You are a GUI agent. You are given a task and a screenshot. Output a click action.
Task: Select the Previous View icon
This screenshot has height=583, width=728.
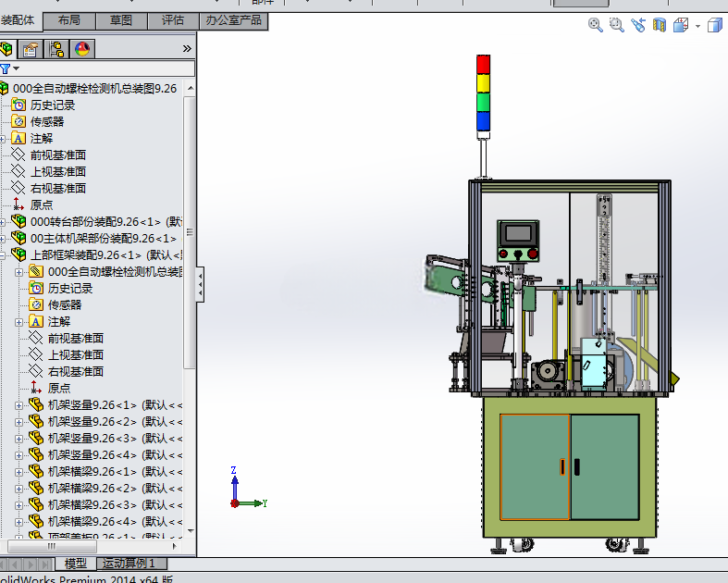point(638,25)
